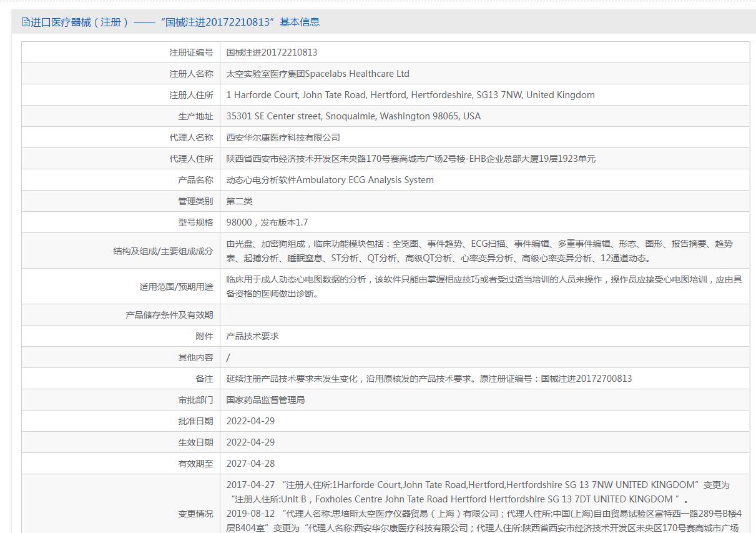Click the 2017-04-27 change record entry

click(x=478, y=492)
